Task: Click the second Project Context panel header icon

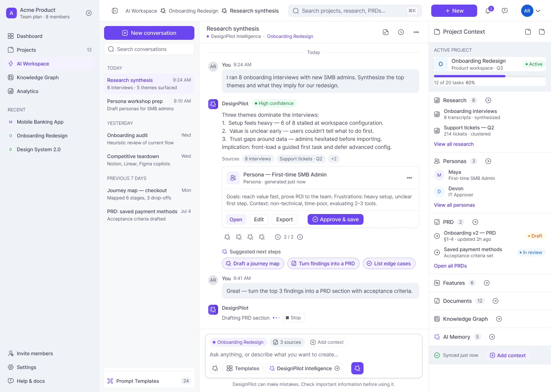Action: pyautogui.click(x=542, y=32)
